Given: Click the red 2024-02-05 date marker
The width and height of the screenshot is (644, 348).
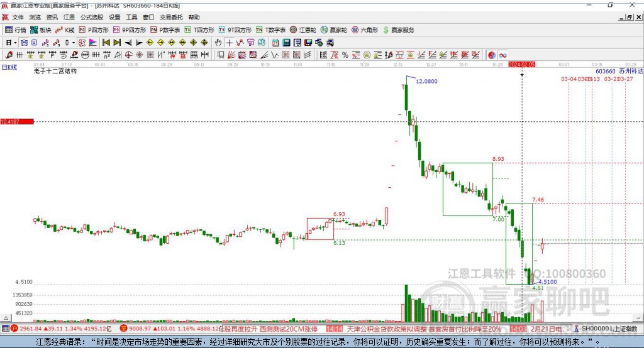Looking at the screenshot, I should (521, 65).
